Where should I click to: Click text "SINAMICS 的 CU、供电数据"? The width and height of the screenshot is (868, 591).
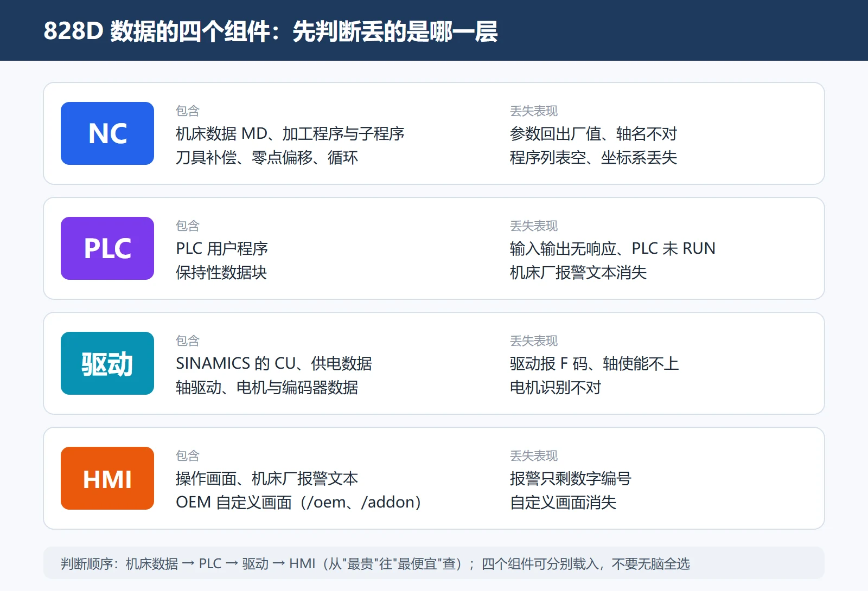pos(274,363)
